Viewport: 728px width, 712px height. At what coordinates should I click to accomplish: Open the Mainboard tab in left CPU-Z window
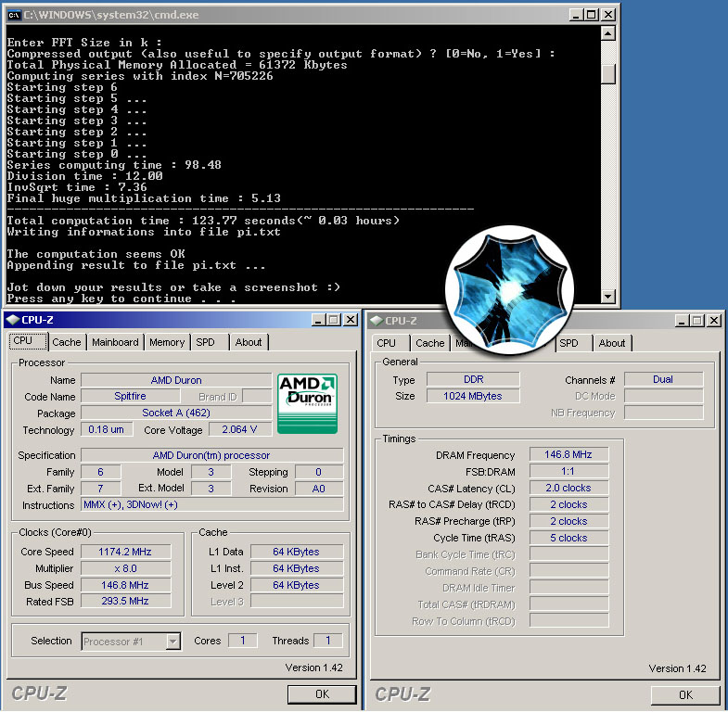115,342
